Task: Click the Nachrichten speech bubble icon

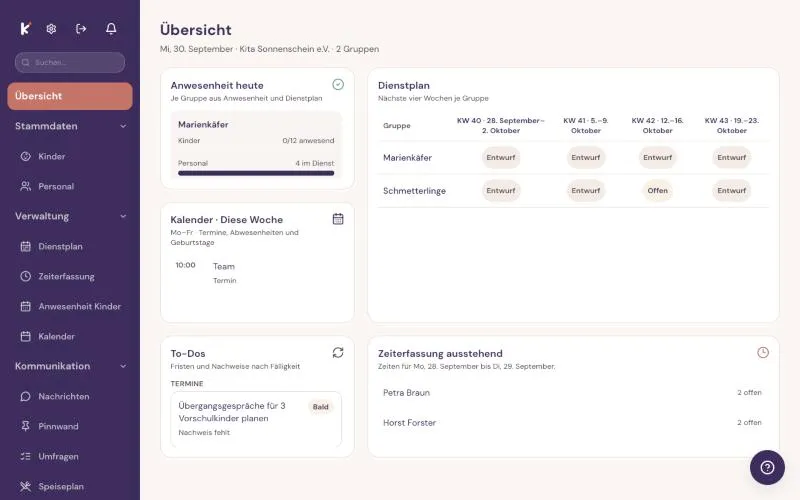Action: point(26,396)
